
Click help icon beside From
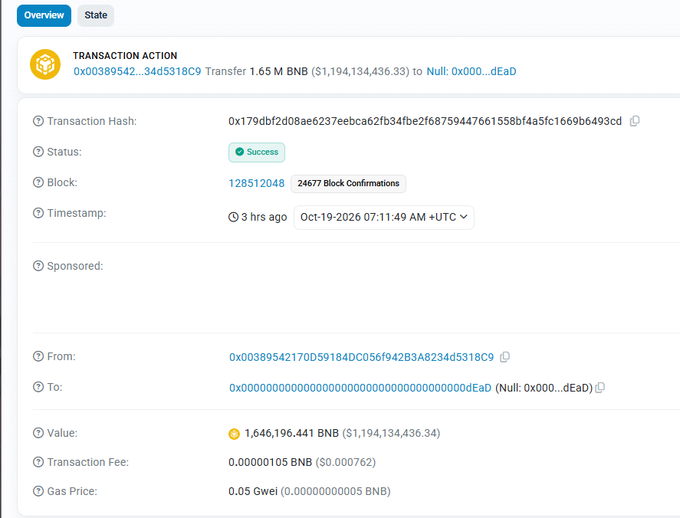tap(38, 356)
